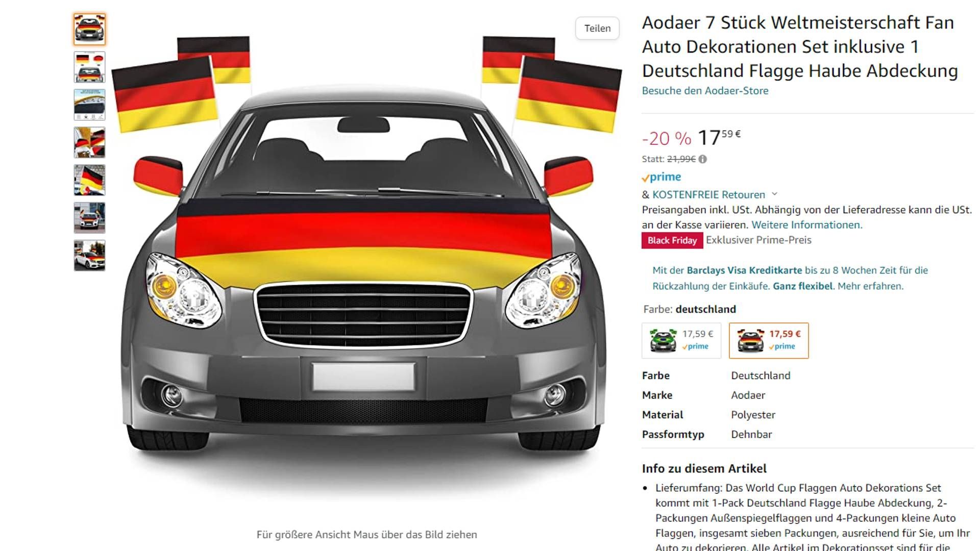Screen dimensions: 980x551
Task: Select sixth thumbnail of car on street
Action: (89, 218)
